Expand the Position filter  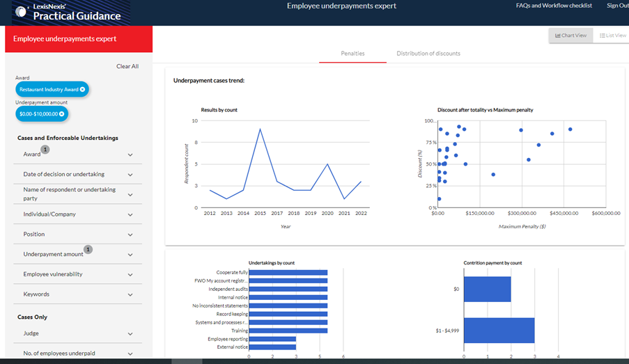click(130, 235)
